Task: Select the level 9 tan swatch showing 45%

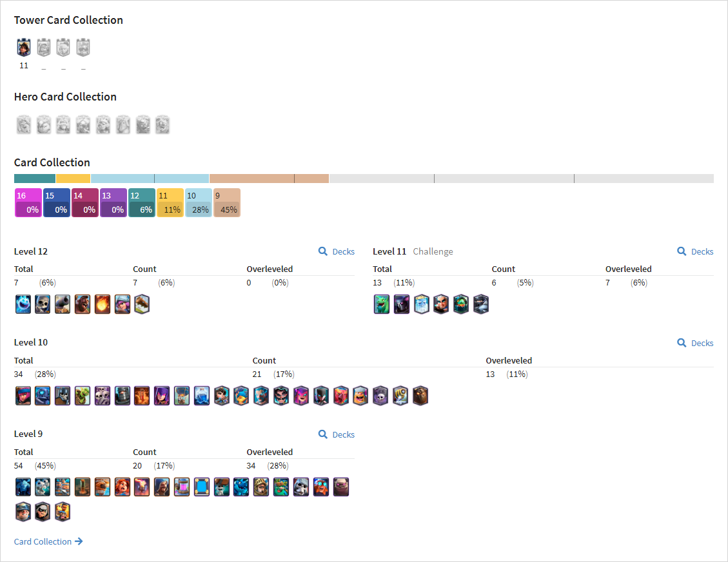Action: point(227,203)
